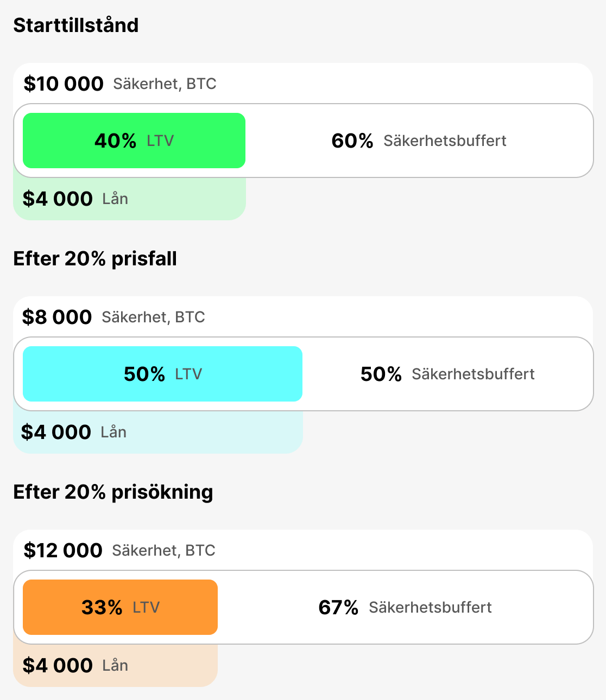Select the green 40% LTV bar
The image size is (606, 700).
tap(134, 141)
